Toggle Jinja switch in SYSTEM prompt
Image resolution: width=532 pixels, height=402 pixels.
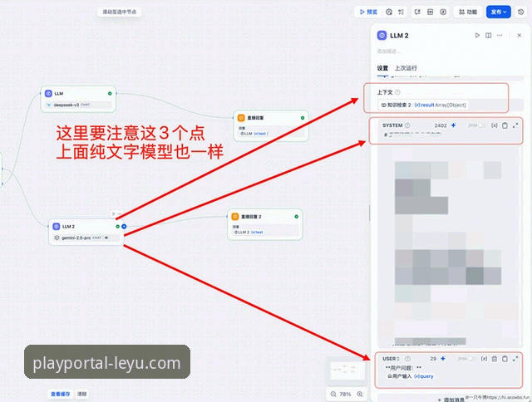click(481, 125)
